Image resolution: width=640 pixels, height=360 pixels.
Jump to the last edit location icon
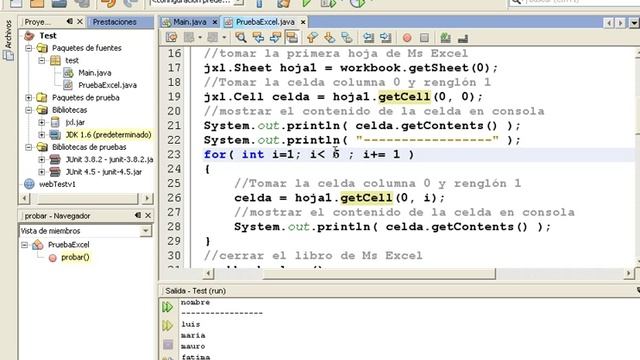coord(171,38)
